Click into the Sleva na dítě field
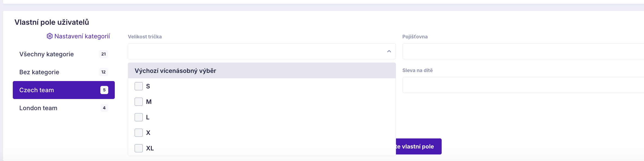Viewport: 644px width, 161px height. 523,85
